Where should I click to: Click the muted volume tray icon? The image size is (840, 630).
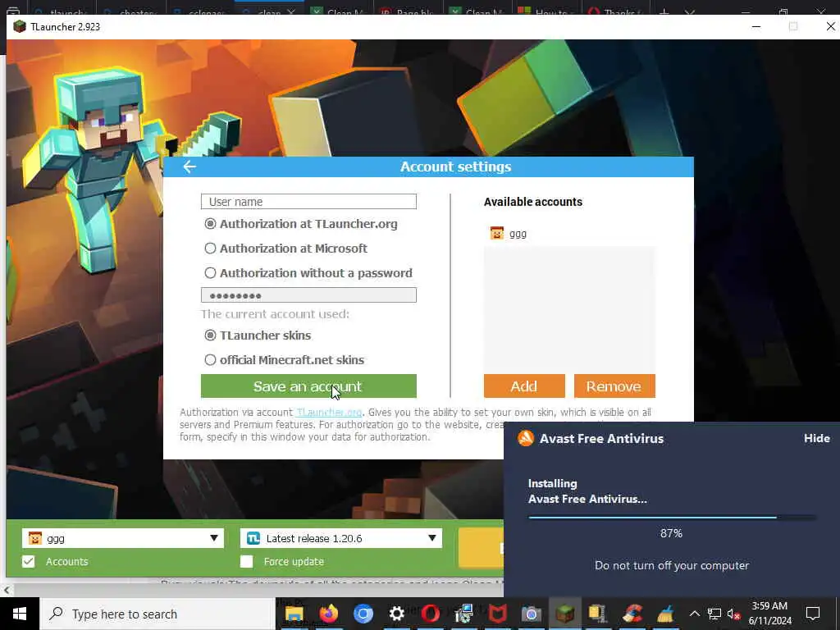(x=734, y=614)
